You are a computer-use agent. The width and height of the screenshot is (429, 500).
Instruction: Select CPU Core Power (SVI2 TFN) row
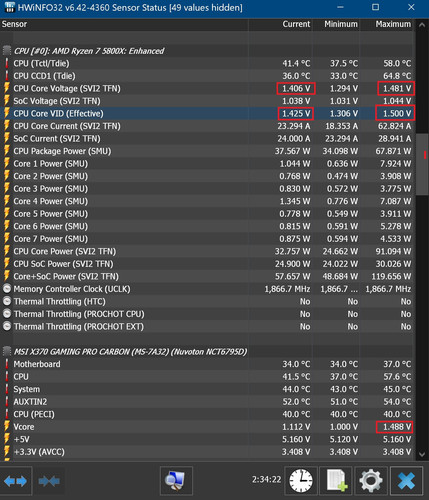207,251
